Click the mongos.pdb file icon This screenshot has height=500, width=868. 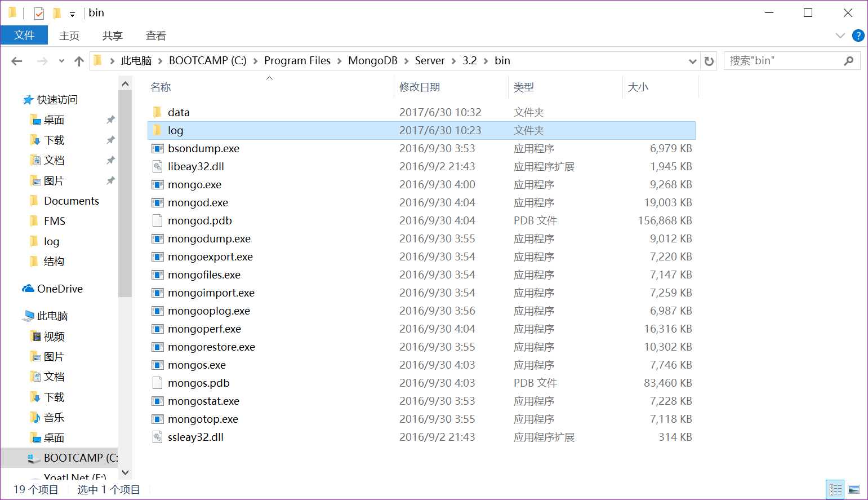click(158, 383)
